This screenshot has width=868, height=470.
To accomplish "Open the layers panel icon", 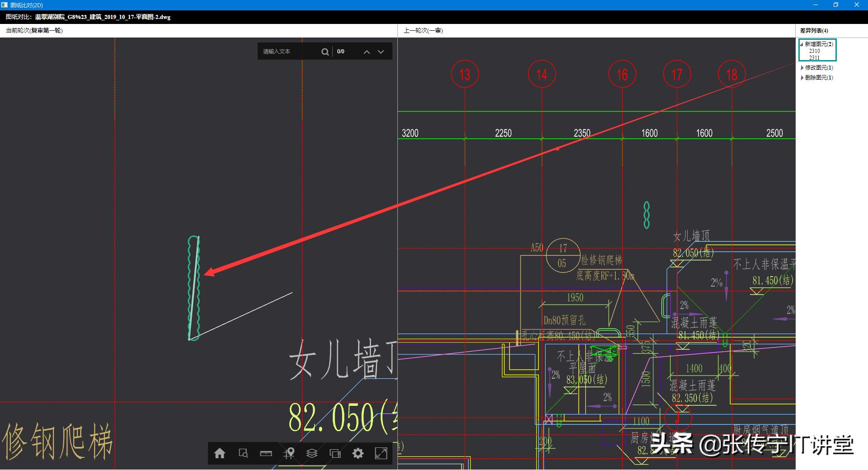I will (312, 453).
